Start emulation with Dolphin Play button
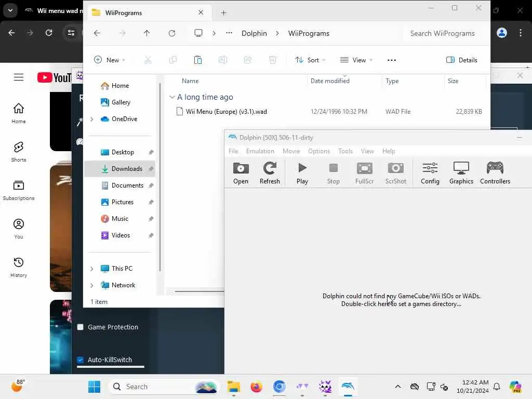The height and width of the screenshot is (399, 532). pos(302,173)
